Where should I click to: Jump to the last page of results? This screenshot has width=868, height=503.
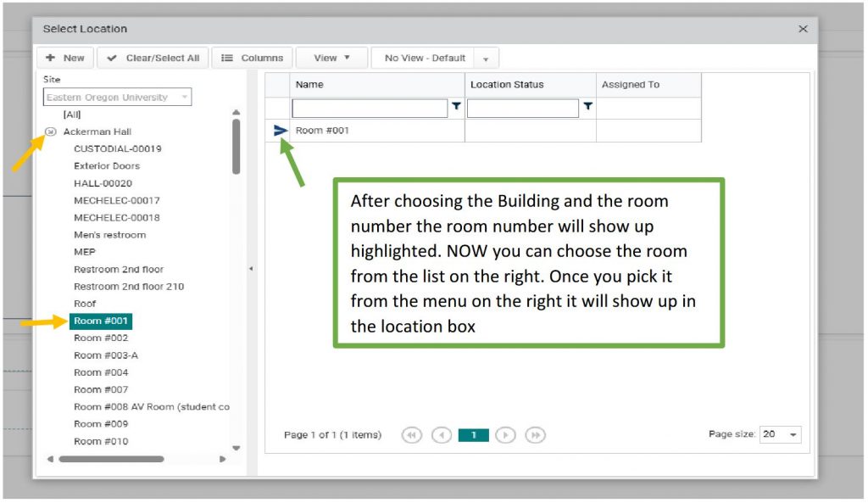click(535, 435)
